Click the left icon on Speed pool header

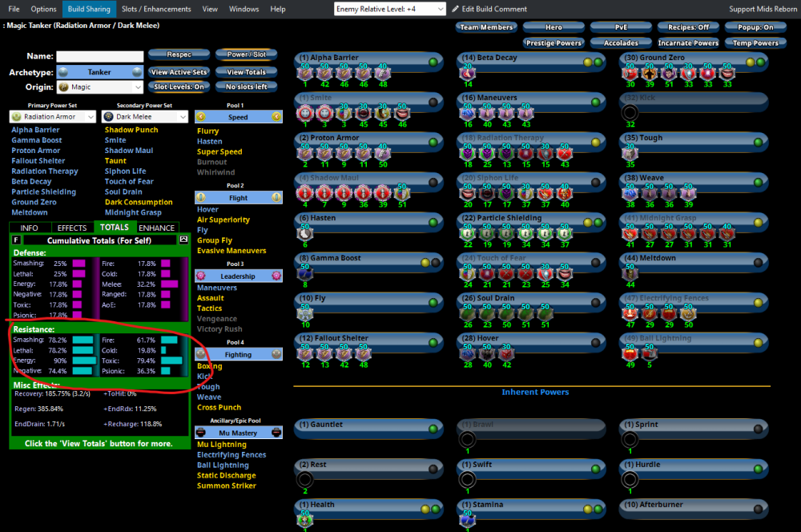pyautogui.click(x=200, y=117)
